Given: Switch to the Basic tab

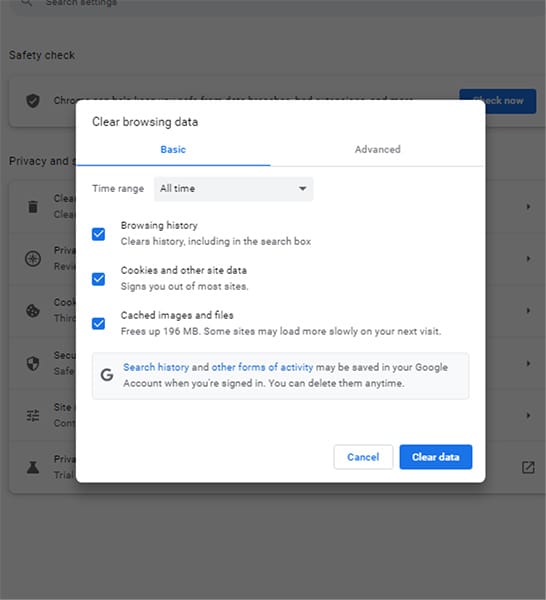Looking at the screenshot, I should (x=173, y=150).
